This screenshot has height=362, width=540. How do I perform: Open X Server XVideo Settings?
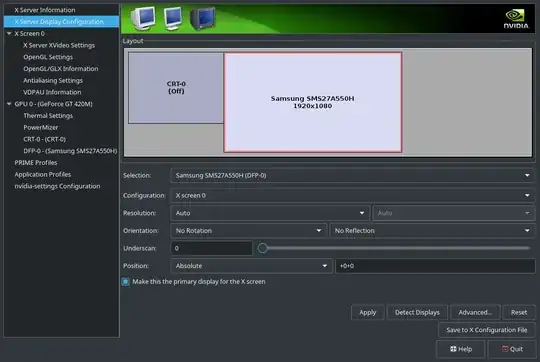click(x=59, y=45)
